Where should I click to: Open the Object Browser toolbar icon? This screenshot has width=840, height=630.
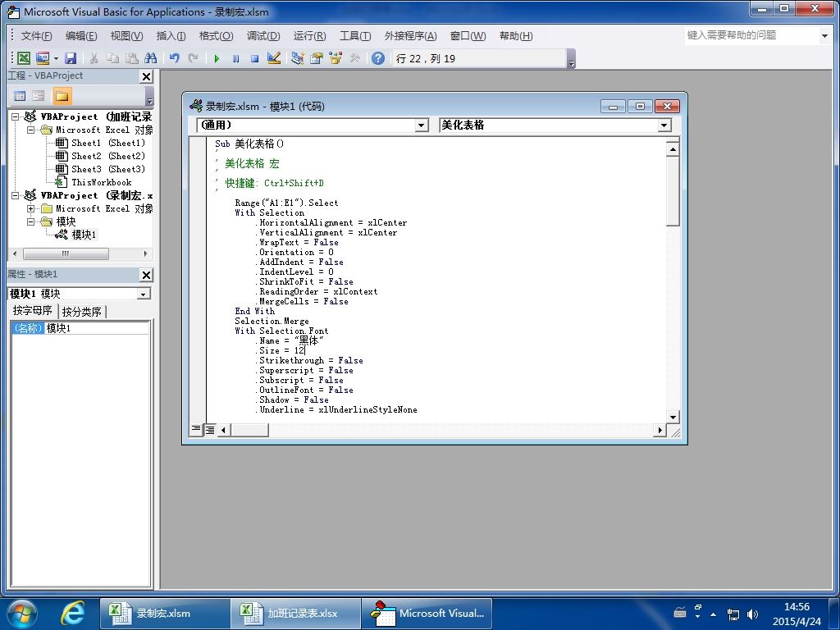(x=336, y=58)
